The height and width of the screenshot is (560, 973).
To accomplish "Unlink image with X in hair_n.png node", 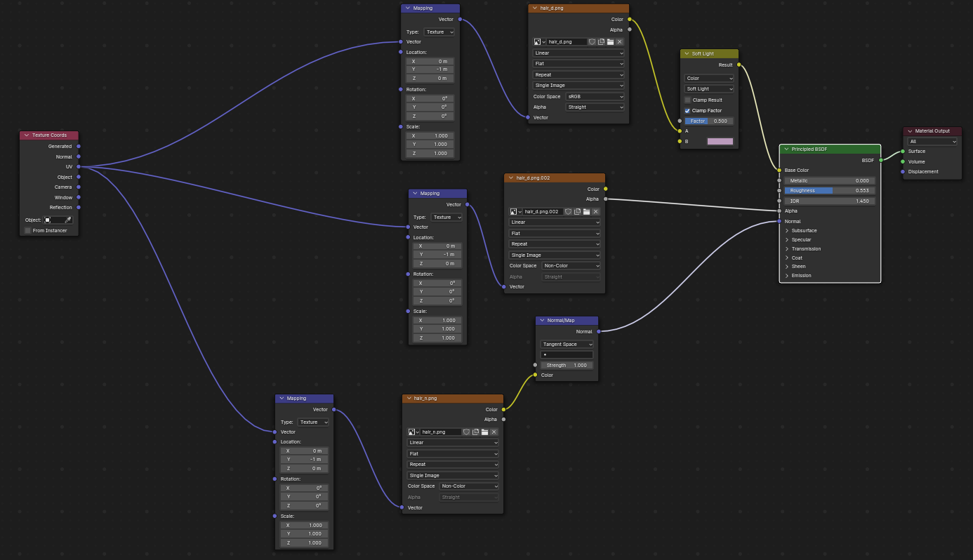I will tap(494, 432).
